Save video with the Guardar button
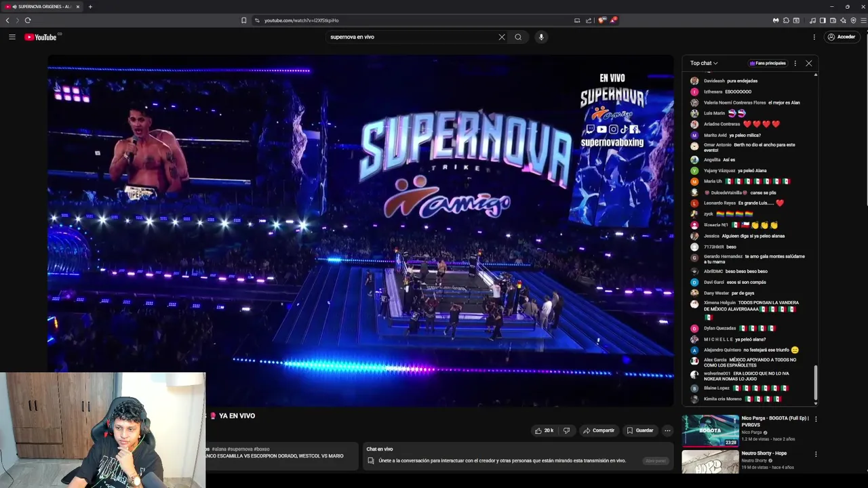This screenshot has width=868, height=488. coord(639,430)
